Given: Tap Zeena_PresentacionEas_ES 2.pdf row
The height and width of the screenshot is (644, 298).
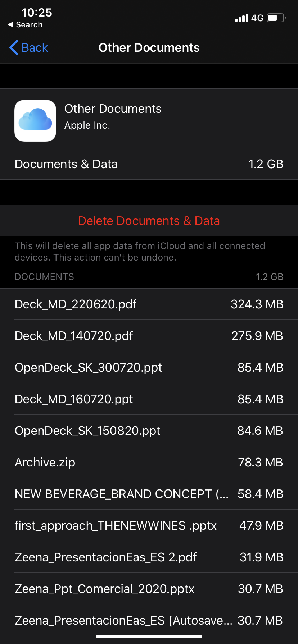Looking at the screenshot, I should (x=149, y=557).
